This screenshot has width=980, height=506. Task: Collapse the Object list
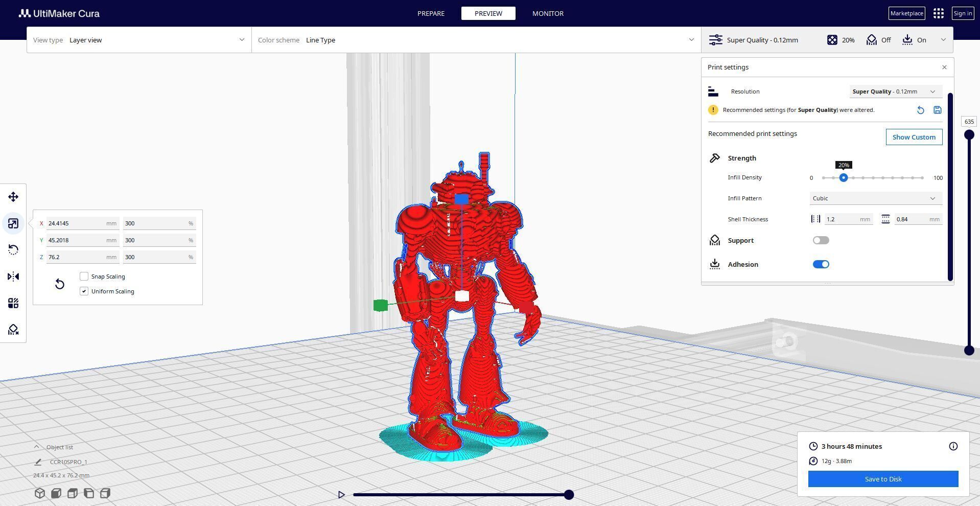(37, 447)
